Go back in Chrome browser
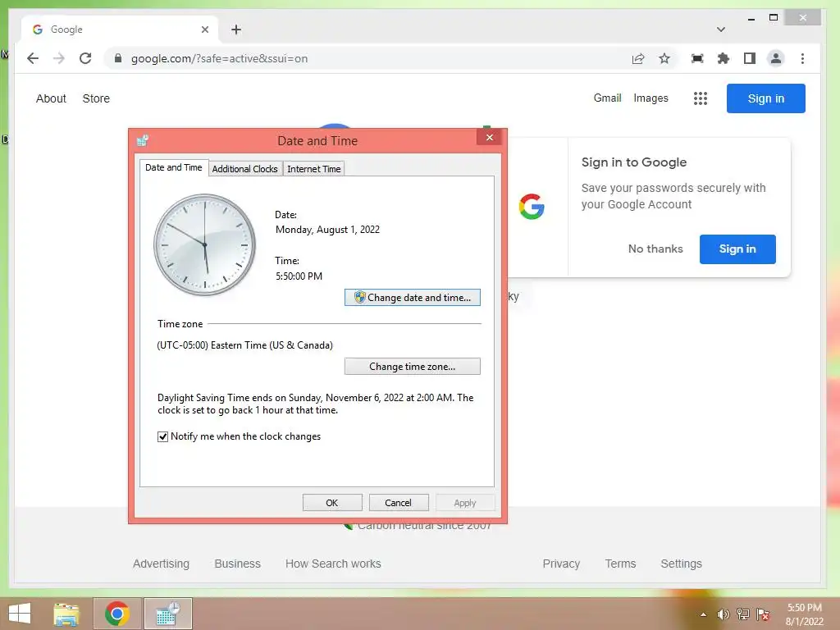Screen dimensions: 840x630 click(33, 58)
